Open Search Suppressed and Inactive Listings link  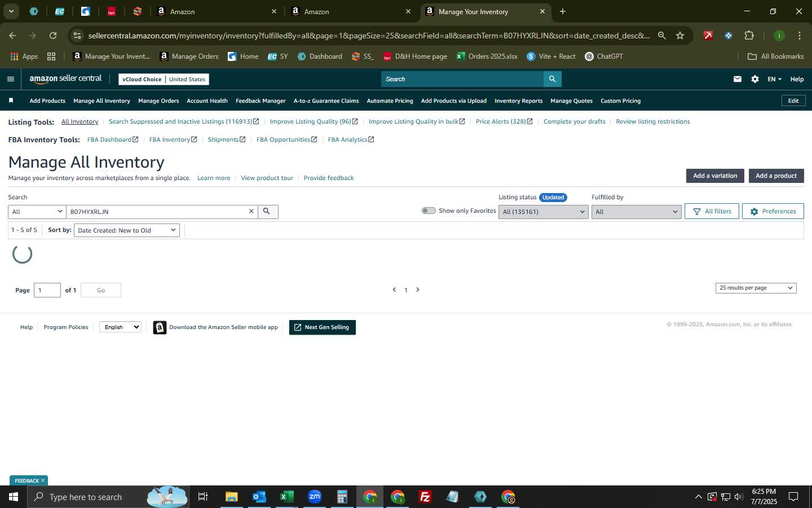coord(183,121)
